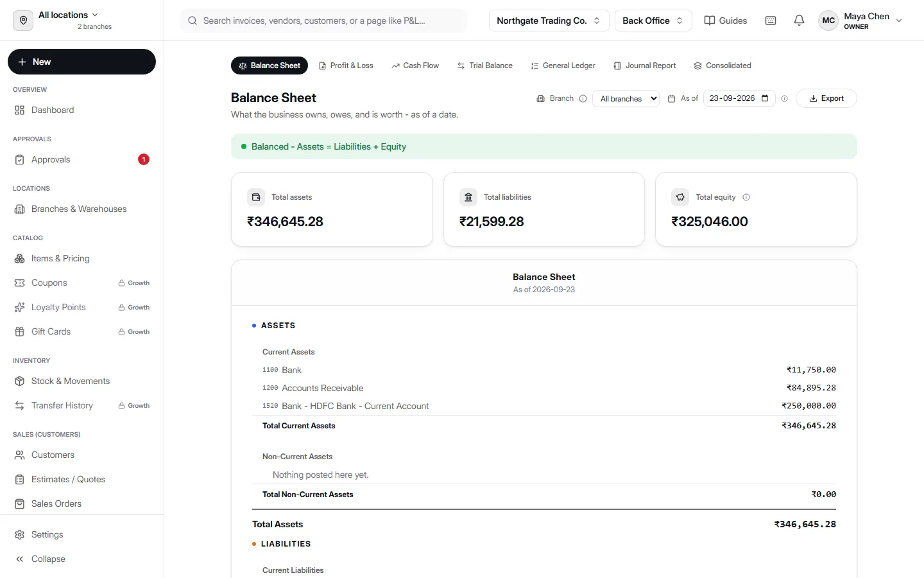The image size is (924, 578).
Task: Click the Bank - HDFC Bank - Current Account row
Action: pyautogui.click(x=544, y=406)
